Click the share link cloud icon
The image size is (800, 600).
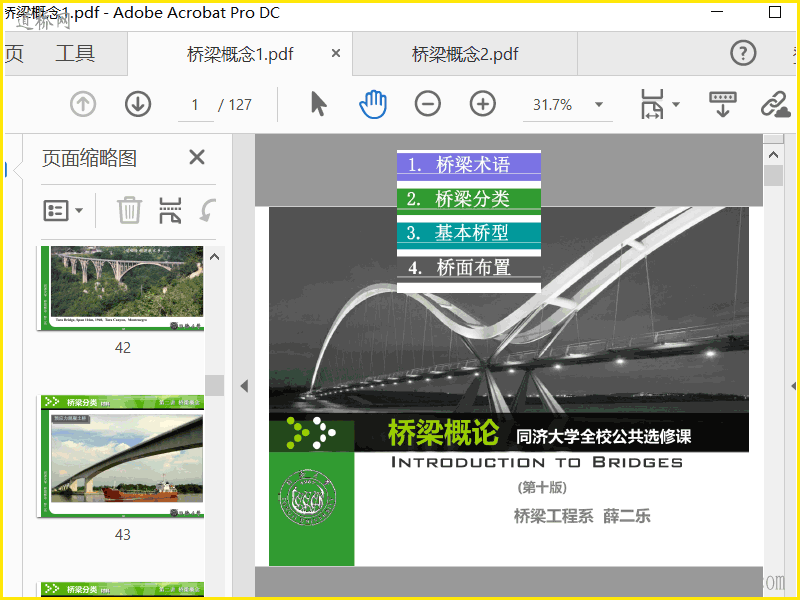click(x=776, y=105)
